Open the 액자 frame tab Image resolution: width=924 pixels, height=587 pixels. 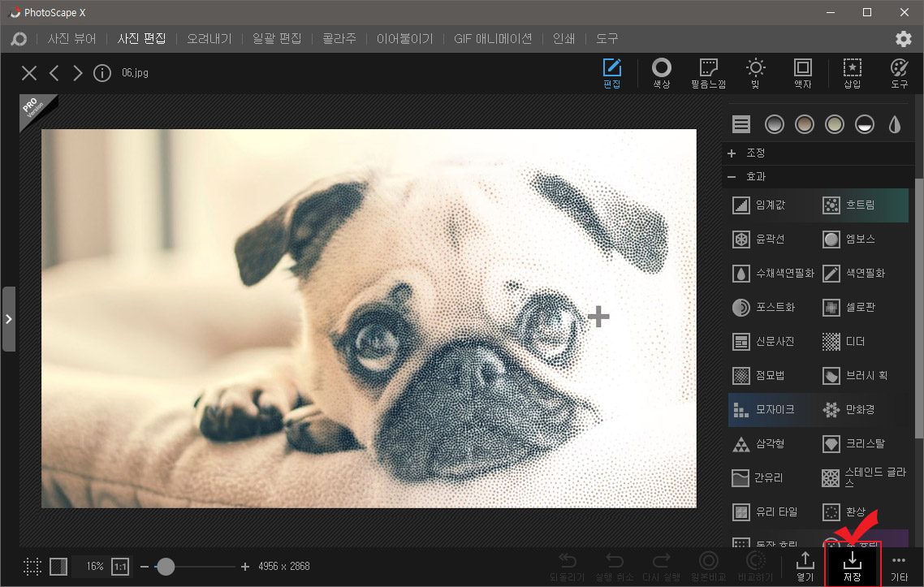802,73
